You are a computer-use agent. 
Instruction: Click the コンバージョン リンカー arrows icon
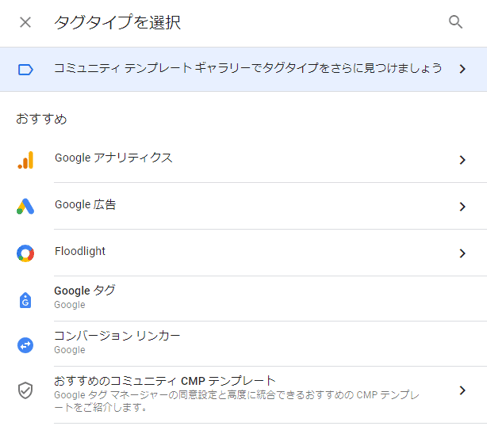(25, 345)
